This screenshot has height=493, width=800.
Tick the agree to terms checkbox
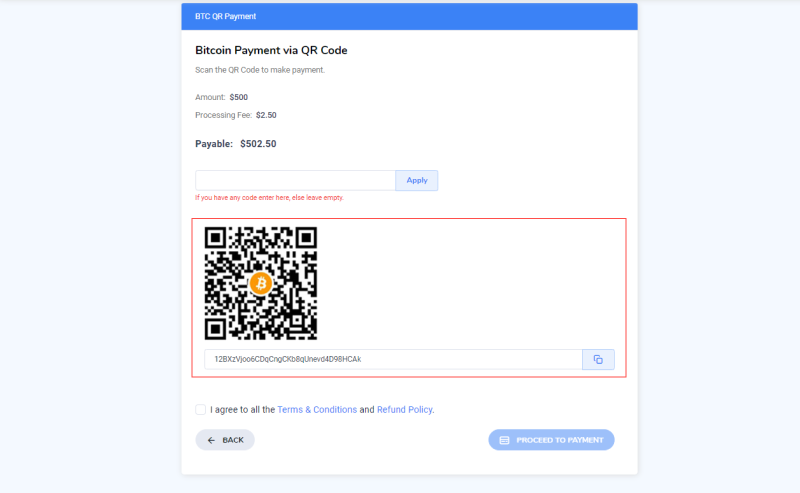click(x=201, y=409)
